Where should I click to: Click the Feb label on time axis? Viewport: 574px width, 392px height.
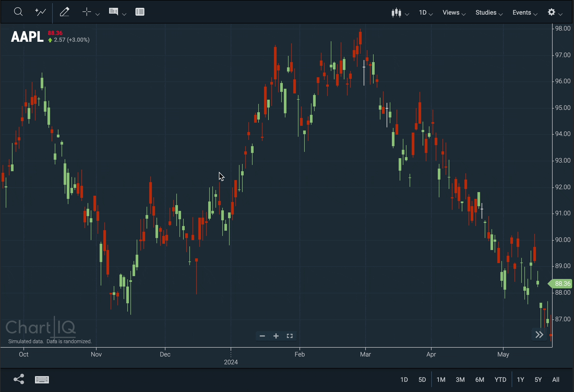[x=300, y=354]
